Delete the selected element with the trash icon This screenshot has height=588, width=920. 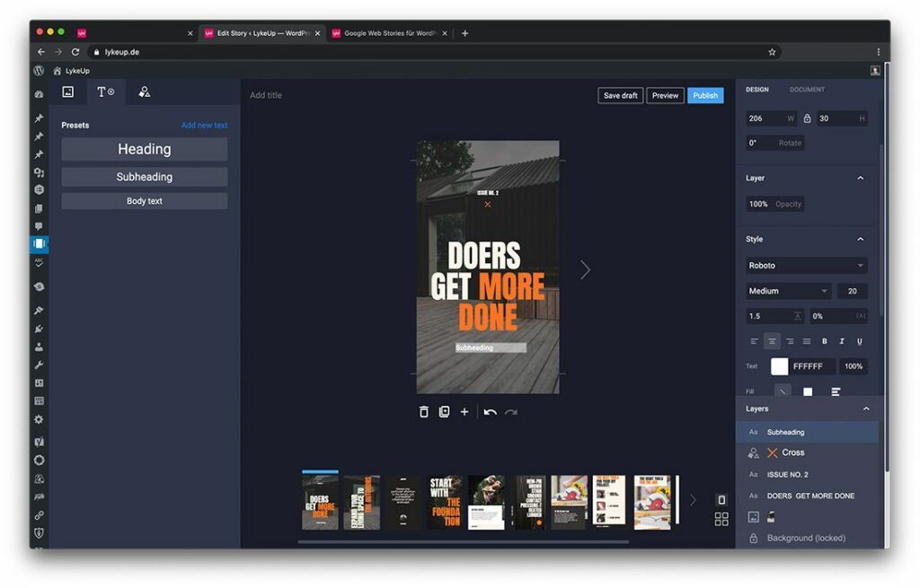(423, 412)
